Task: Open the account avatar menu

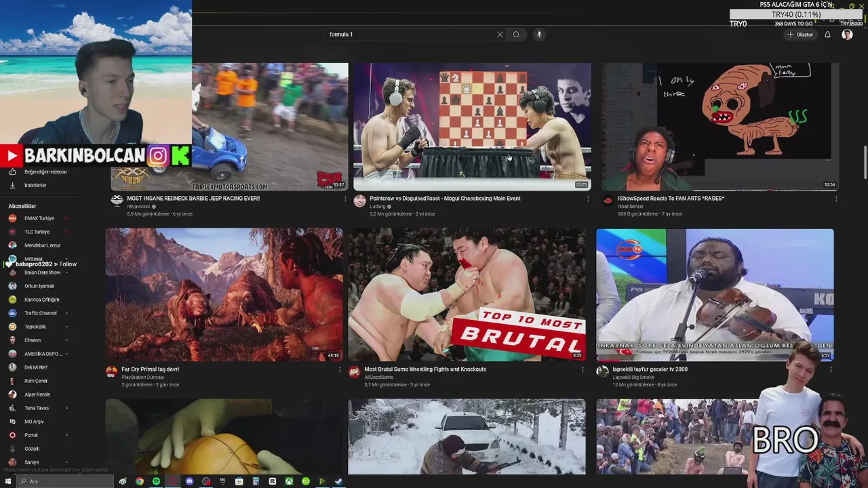Action: pos(847,35)
